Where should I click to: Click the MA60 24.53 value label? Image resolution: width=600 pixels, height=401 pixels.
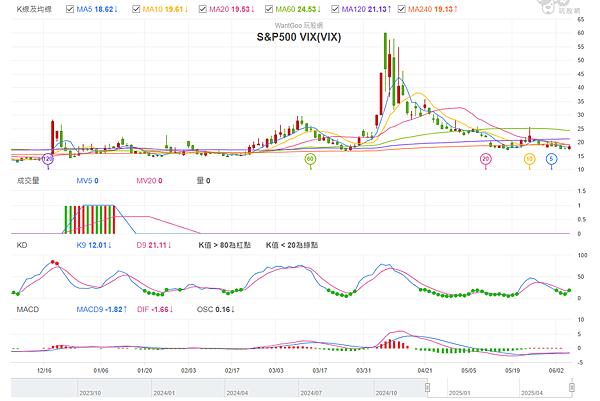click(298, 9)
